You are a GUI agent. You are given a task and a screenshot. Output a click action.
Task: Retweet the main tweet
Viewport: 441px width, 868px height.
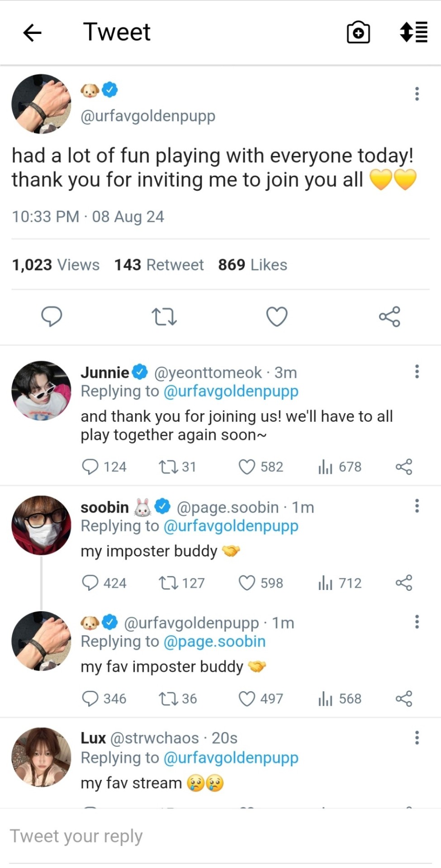164,316
